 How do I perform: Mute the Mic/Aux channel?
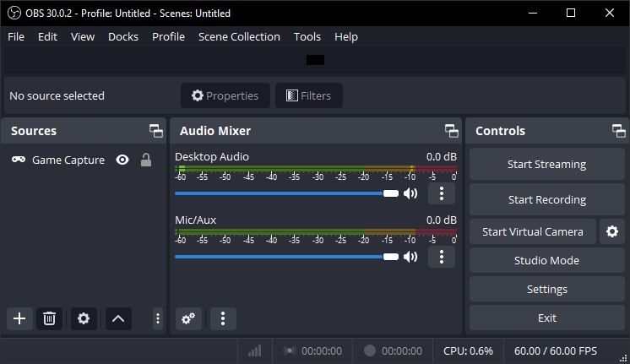[410, 257]
